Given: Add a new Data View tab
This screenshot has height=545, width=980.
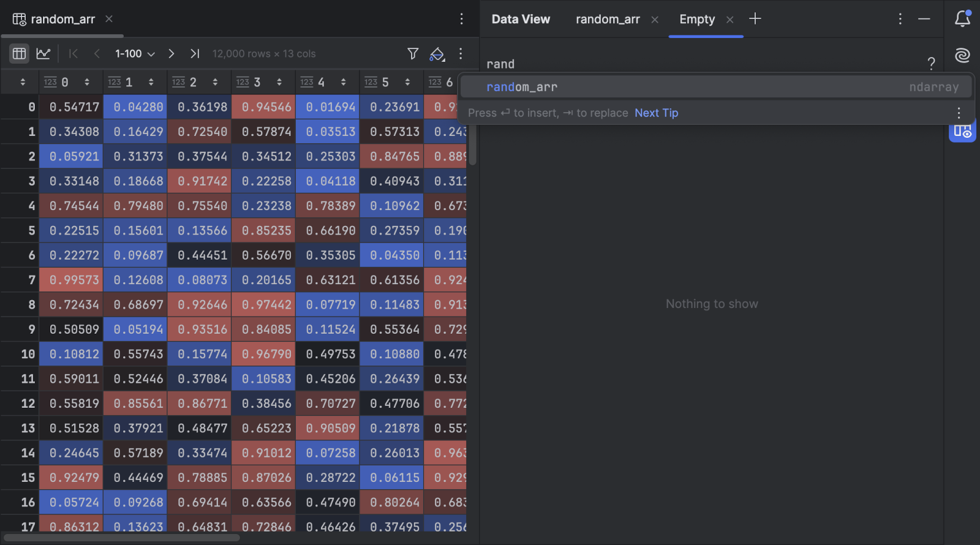Looking at the screenshot, I should [x=755, y=19].
